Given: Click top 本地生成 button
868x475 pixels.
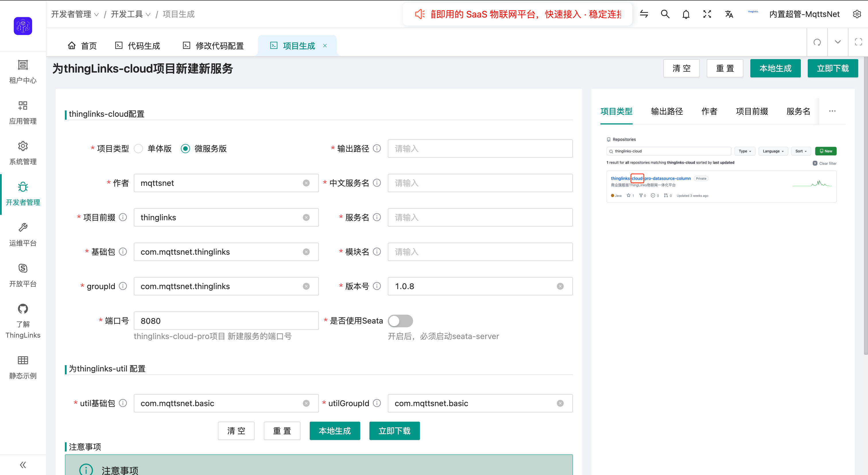Looking at the screenshot, I should coord(775,68).
